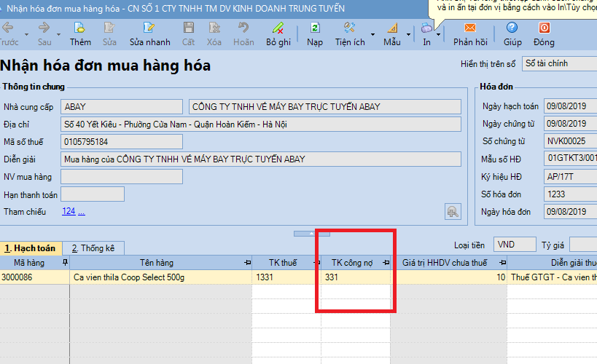Click the Sửa edit icon
Viewport: 597px width, 364px height.
click(109, 28)
